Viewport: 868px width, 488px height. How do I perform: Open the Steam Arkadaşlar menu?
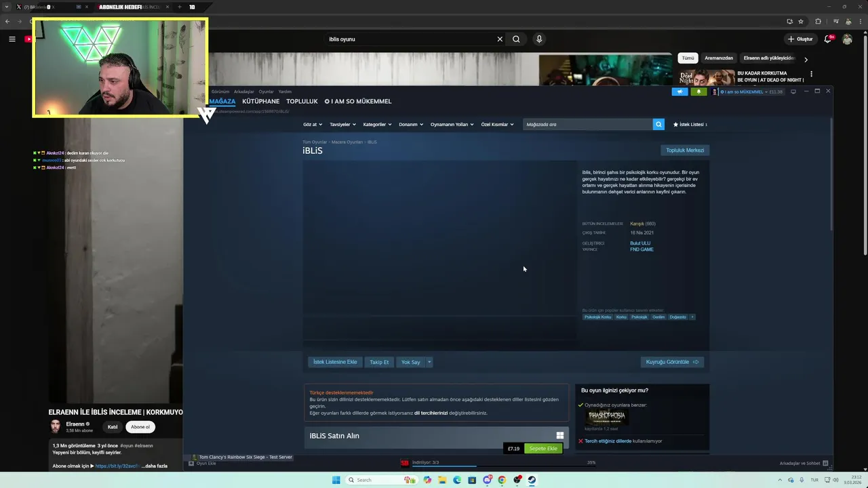pyautogui.click(x=244, y=91)
